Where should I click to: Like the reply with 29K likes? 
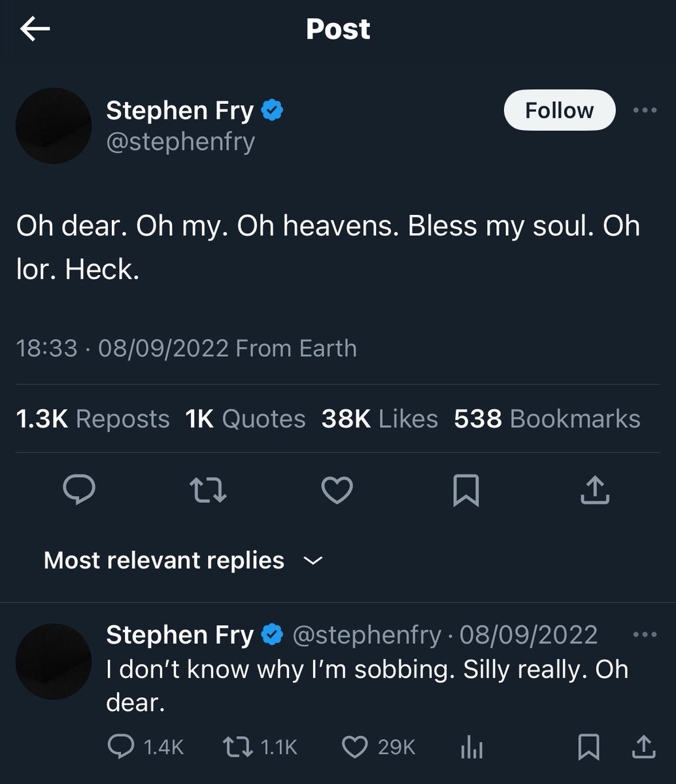(x=379, y=747)
